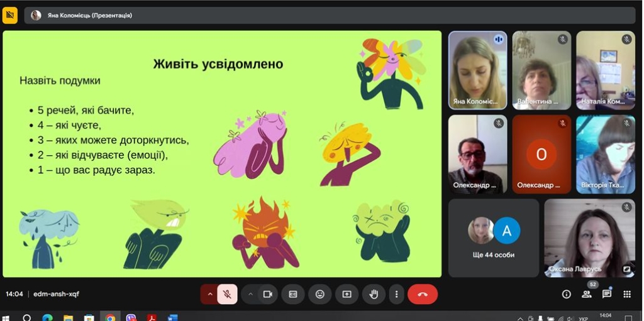
Task: Click the yellow presentation icon at top left
Action: [10, 15]
